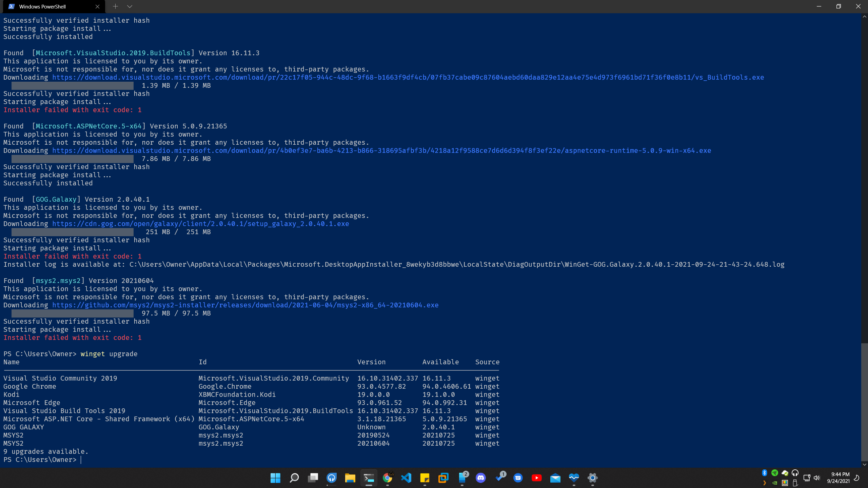This screenshot has height=488, width=868.
Task: Click the scrollbar down arrow
Action: [864, 464]
